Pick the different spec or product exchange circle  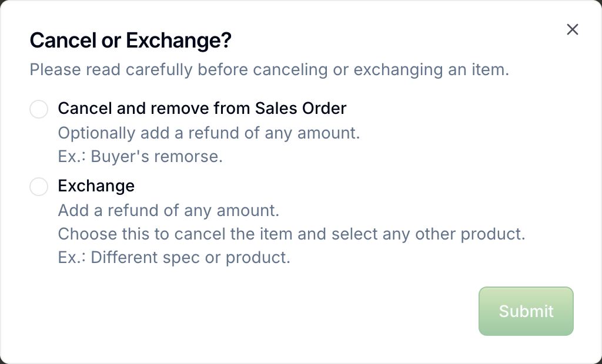(x=39, y=187)
